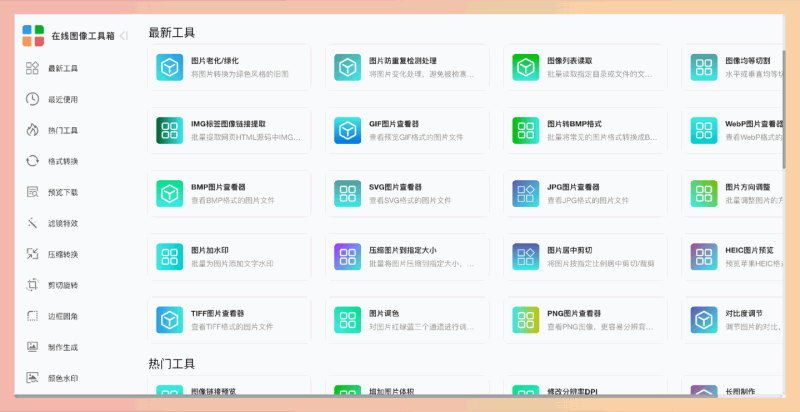Click the 剪切旋转 crop icon in sidebar

click(x=33, y=285)
